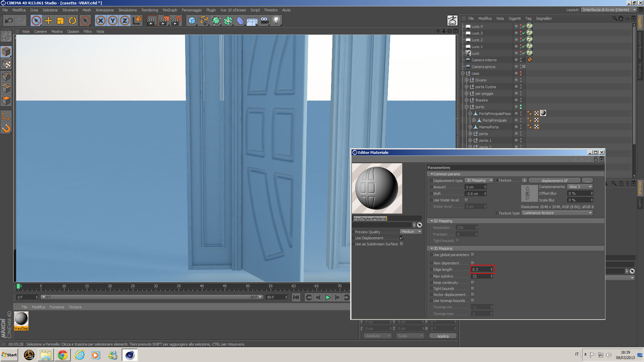Select the Move tool in toolbar
Screen dimensions: 644x362
[x=48, y=21]
